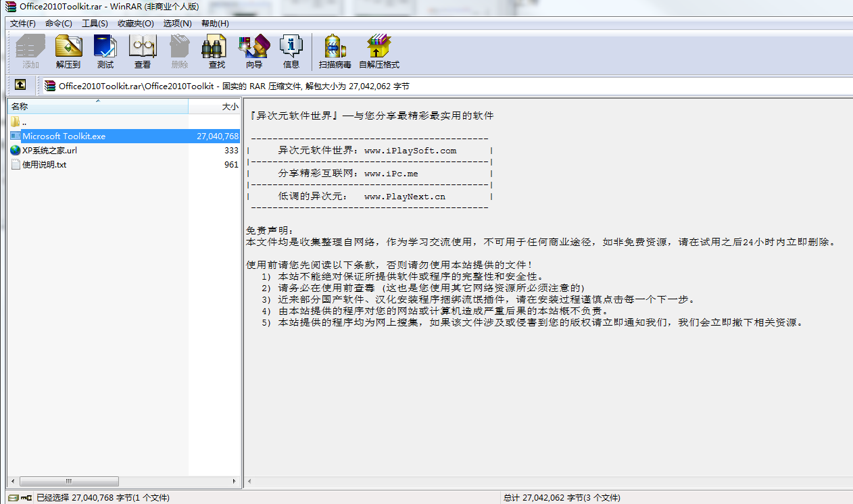Click comment pane scrollbar left arrow
The image size is (853, 504).
(x=249, y=481)
